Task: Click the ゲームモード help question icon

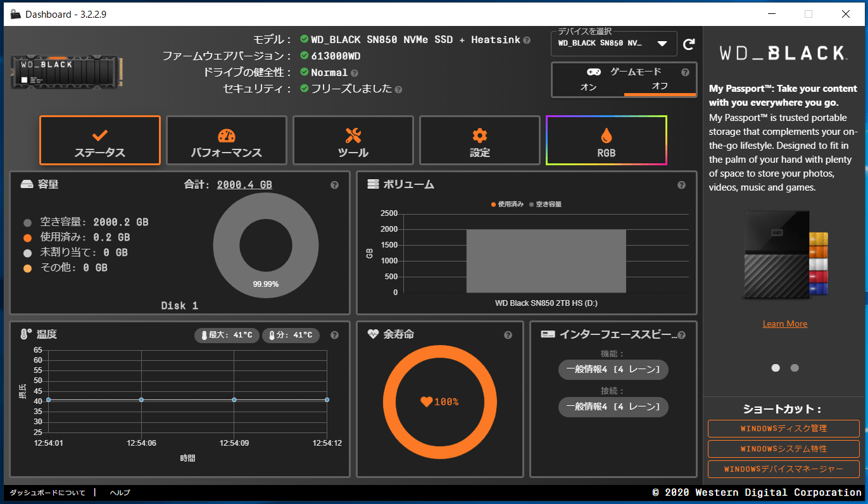Action: click(x=684, y=72)
